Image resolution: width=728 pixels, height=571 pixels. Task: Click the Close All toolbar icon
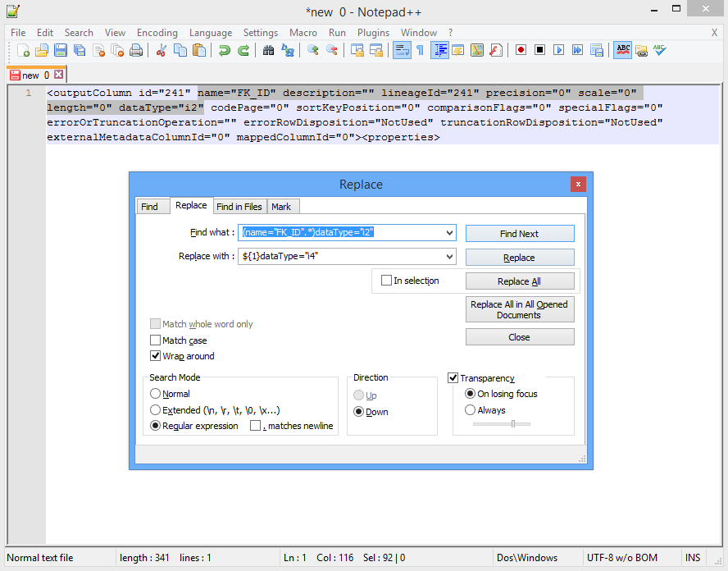(x=117, y=50)
